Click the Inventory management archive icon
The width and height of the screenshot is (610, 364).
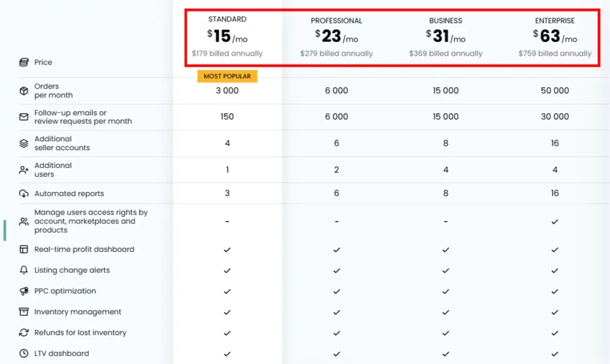(24, 312)
